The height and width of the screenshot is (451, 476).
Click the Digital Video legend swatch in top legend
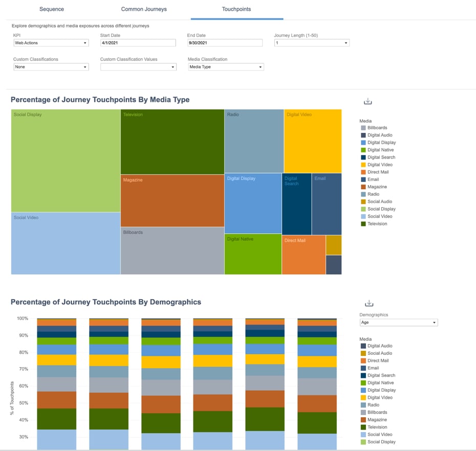click(x=363, y=165)
